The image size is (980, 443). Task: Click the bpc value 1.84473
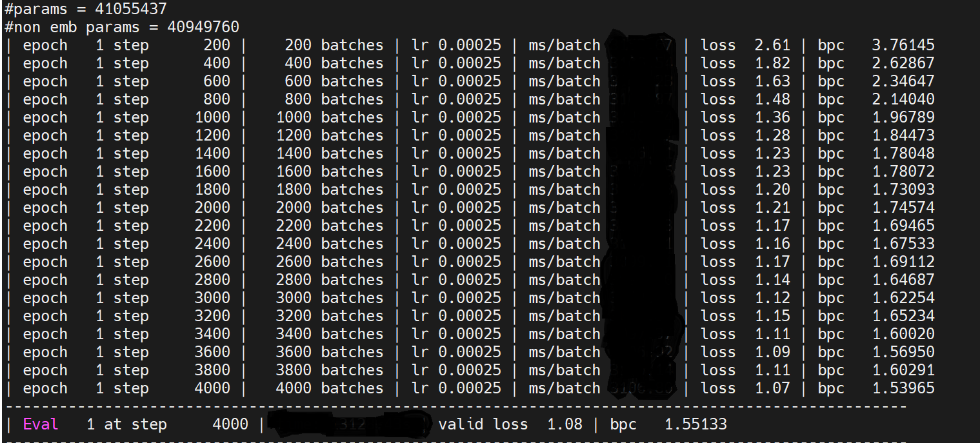[903, 135]
